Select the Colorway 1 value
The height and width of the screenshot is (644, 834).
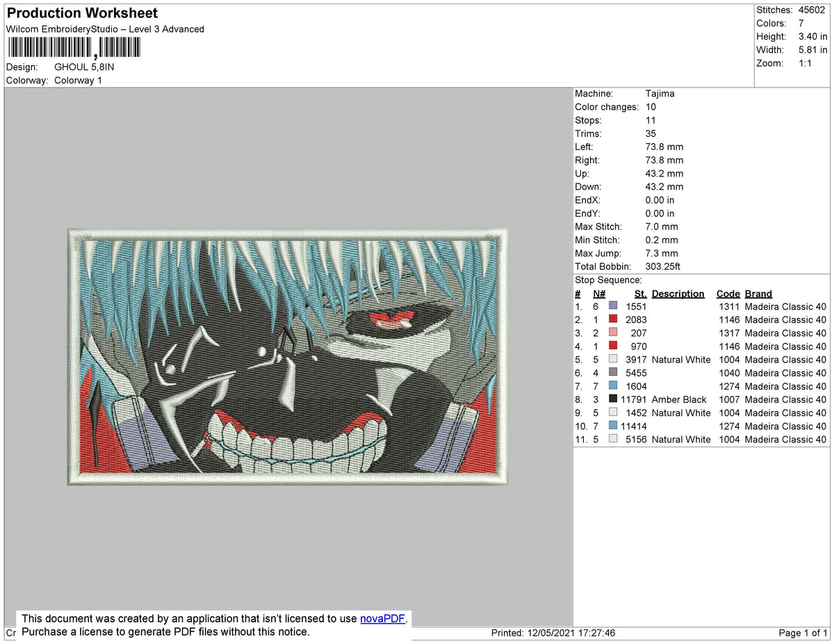[78, 81]
